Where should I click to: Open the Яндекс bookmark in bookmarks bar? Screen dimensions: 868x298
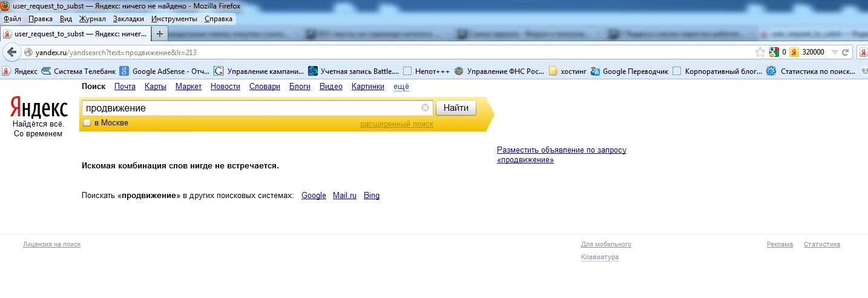(x=20, y=71)
